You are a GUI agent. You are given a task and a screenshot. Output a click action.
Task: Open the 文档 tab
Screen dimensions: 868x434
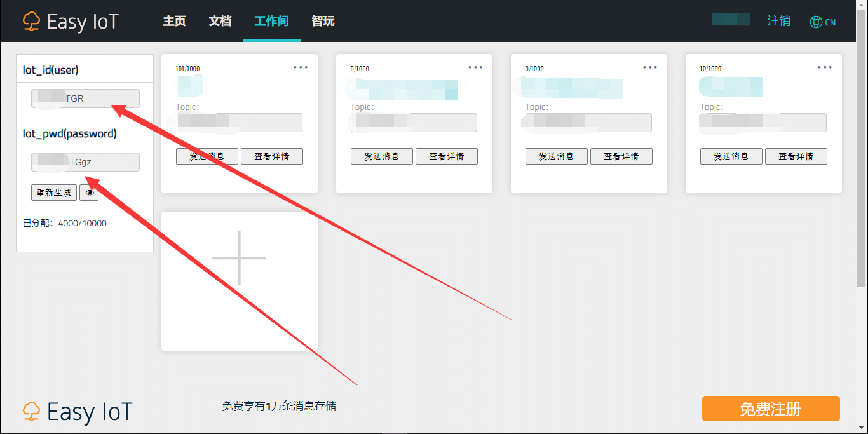click(220, 21)
